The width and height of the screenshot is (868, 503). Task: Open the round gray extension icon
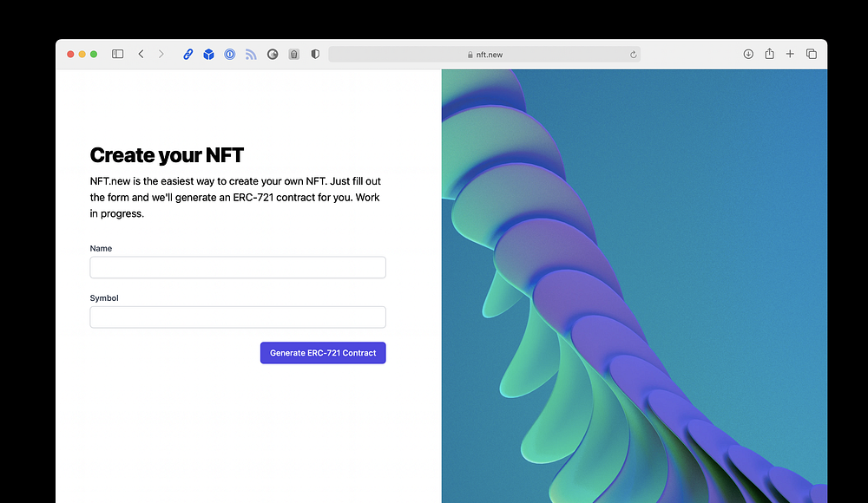[273, 55]
